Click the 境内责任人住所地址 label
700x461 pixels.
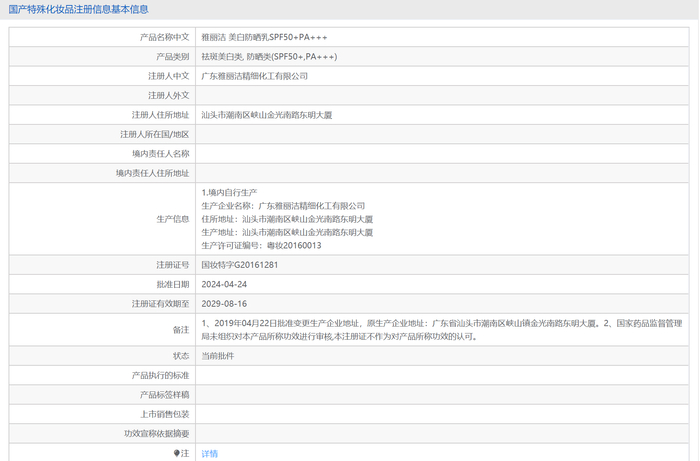click(x=152, y=173)
